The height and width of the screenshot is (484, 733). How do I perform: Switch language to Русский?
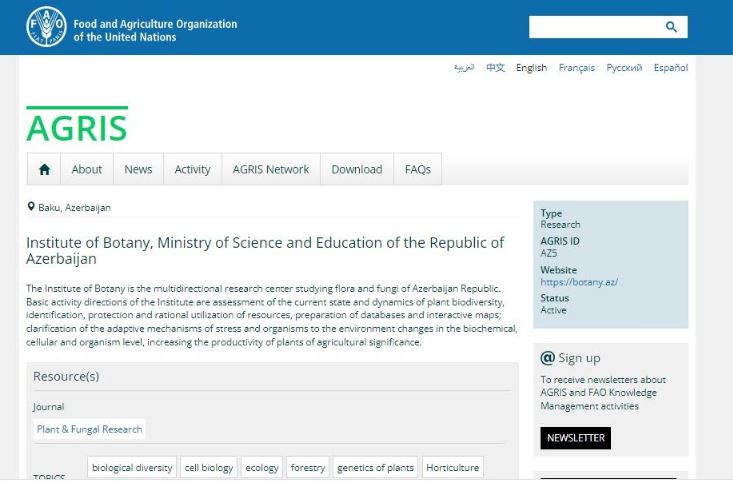pyautogui.click(x=624, y=68)
